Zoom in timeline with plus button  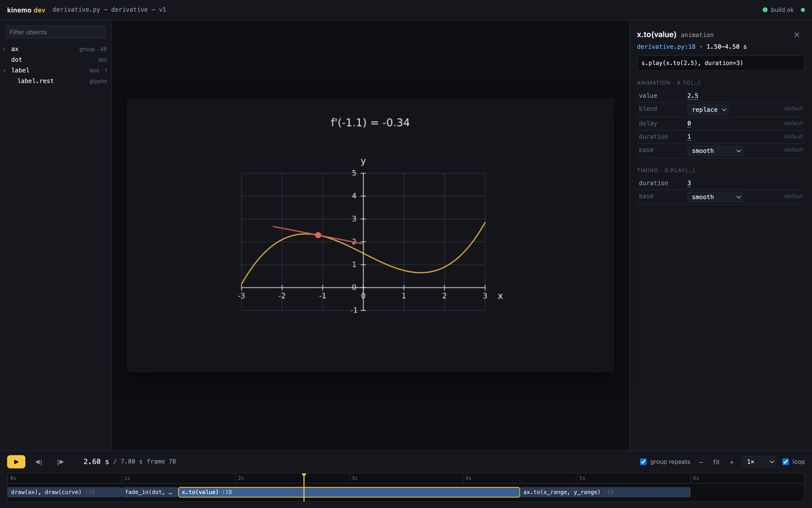coord(732,462)
